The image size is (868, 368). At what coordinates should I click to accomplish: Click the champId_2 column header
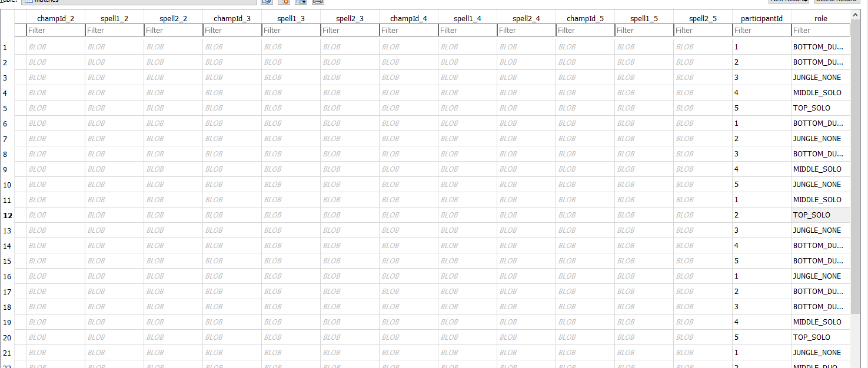coord(55,18)
